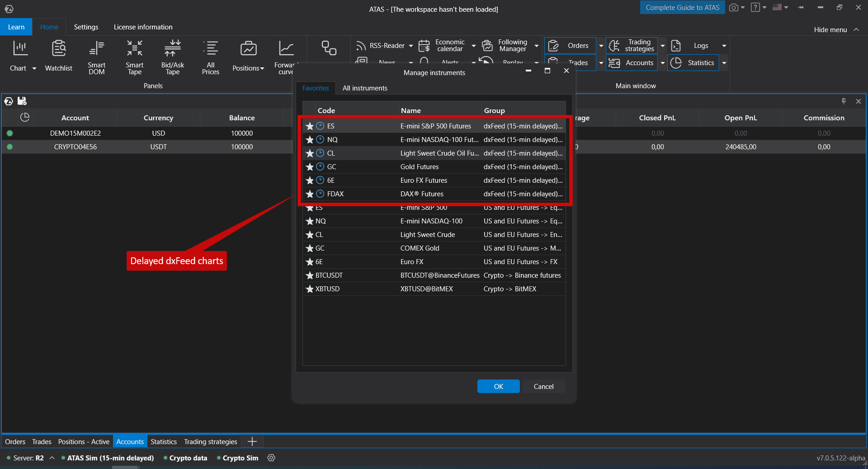Open the Trading strategies bottom tab
This screenshot has height=469, width=868.
210,441
